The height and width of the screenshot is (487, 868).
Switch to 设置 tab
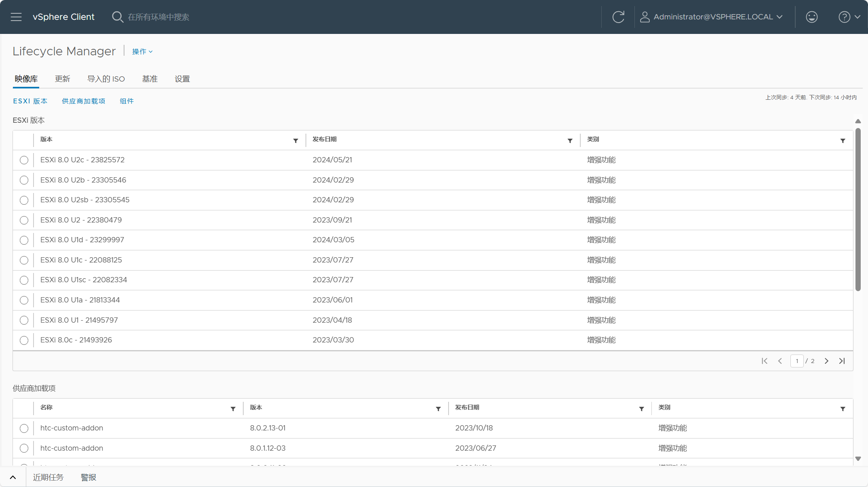coord(182,79)
